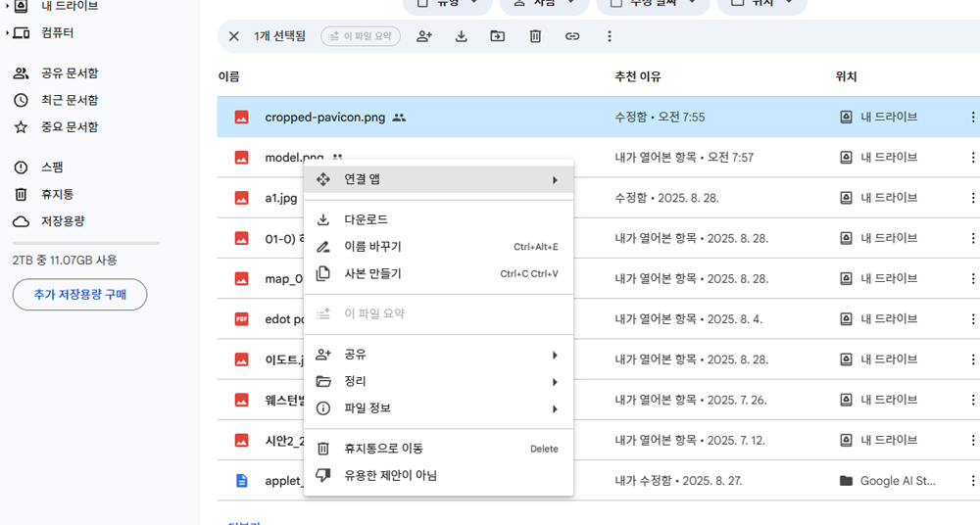Click the 추가 저장용량 구매 button
Image resolution: width=980 pixels, height=525 pixels.
point(79,294)
